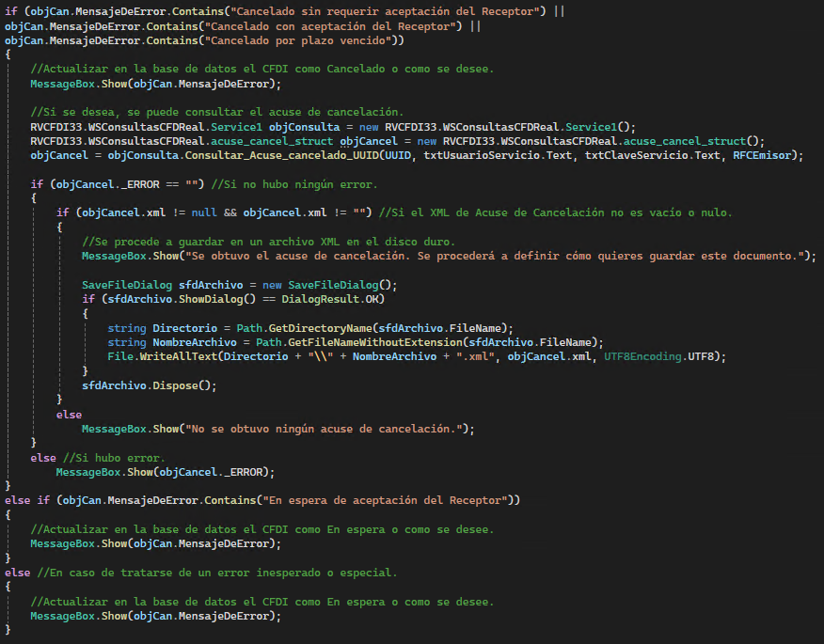The width and height of the screenshot is (824, 644).
Task: Click the Consultar_Acuse_cancelado_UUID method name
Action: pos(281,155)
